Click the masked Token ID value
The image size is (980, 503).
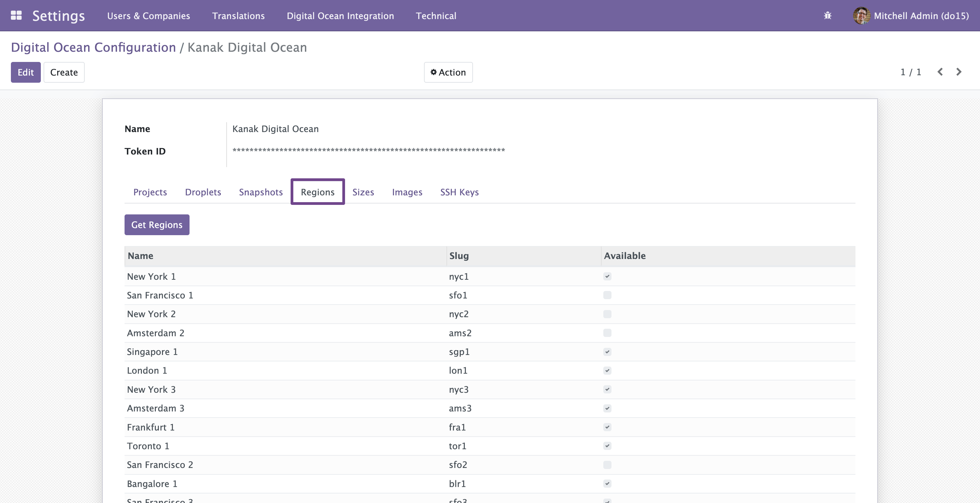coord(369,150)
